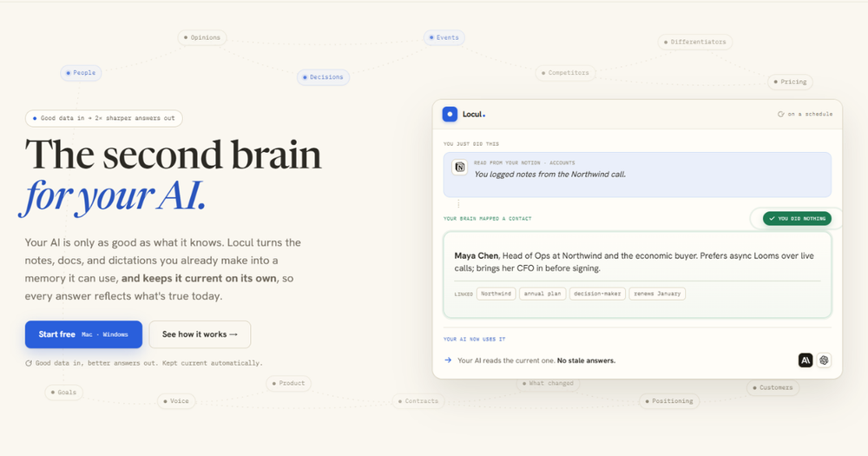Click the Contracts node chip
This screenshot has width=868, height=456.
[418, 401]
